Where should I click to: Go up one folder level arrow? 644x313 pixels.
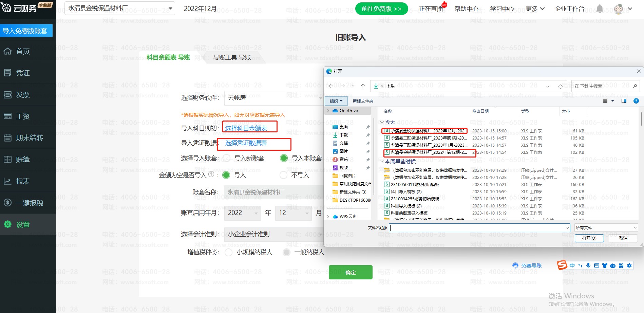coord(363,86)
